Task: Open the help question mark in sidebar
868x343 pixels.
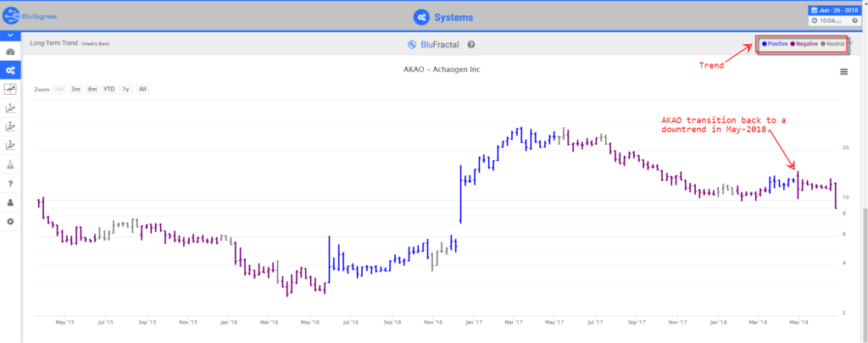Action: click(x=10, y=184)
